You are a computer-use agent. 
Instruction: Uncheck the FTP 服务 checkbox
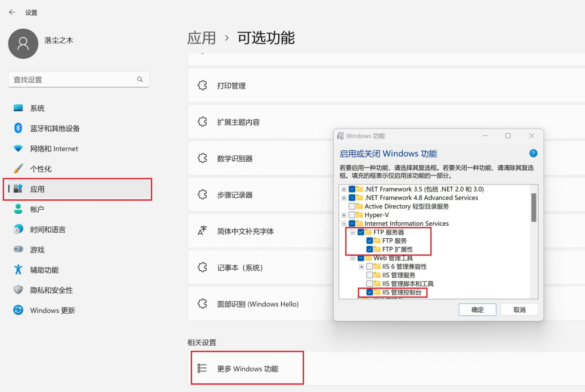coord(370,241)
